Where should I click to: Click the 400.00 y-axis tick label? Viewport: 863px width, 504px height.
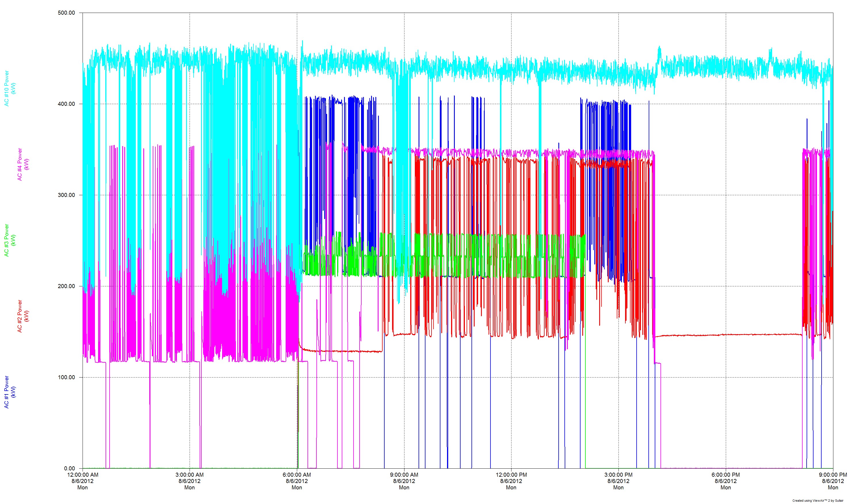pyautogui.click(x=66, y=104)
